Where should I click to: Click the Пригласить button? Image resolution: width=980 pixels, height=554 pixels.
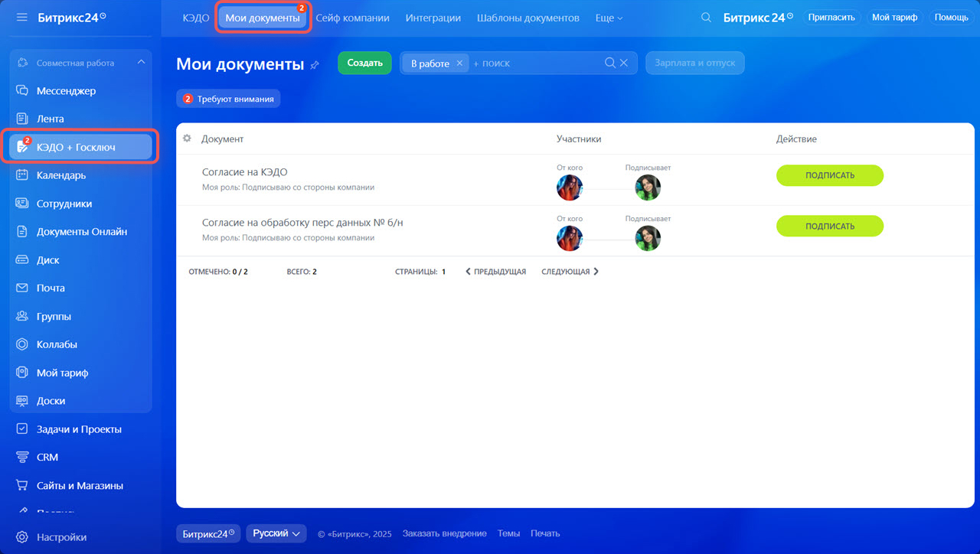click(831, 17)
